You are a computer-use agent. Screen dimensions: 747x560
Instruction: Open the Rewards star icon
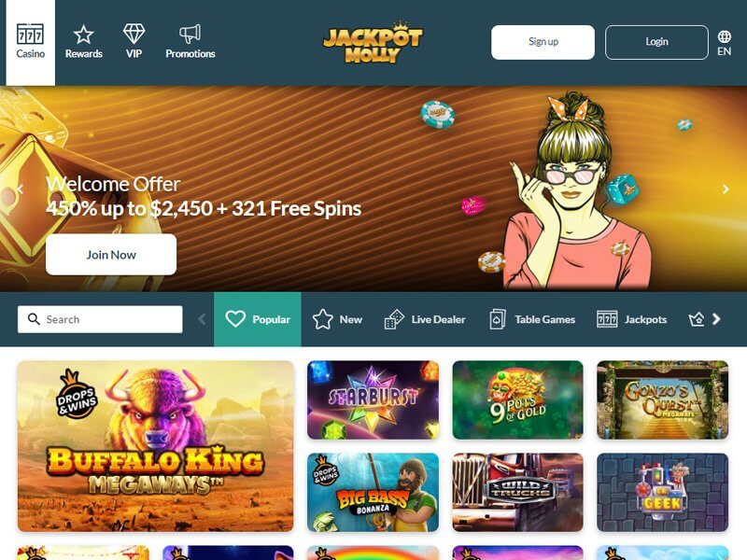click(x=83, y=35)
